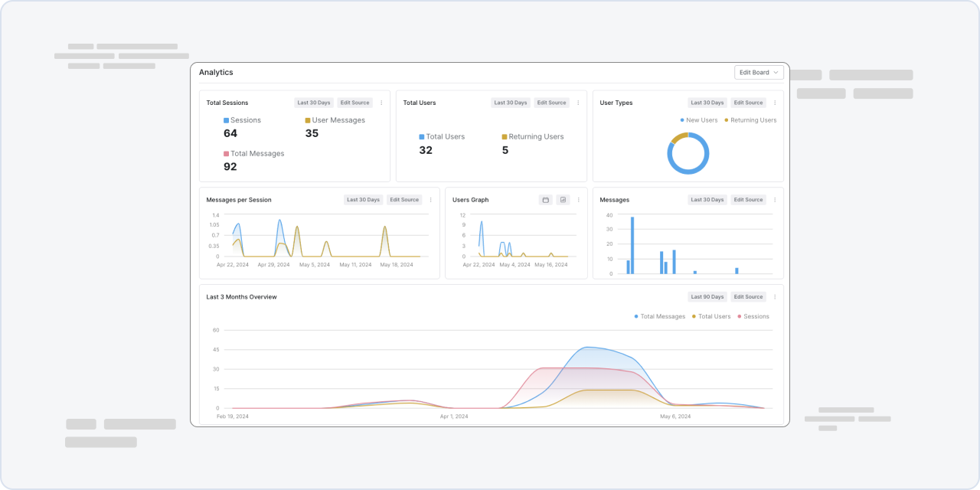Open the Total Sessions card three-dot menu
The image size is (980, 490).
point(381,103)
